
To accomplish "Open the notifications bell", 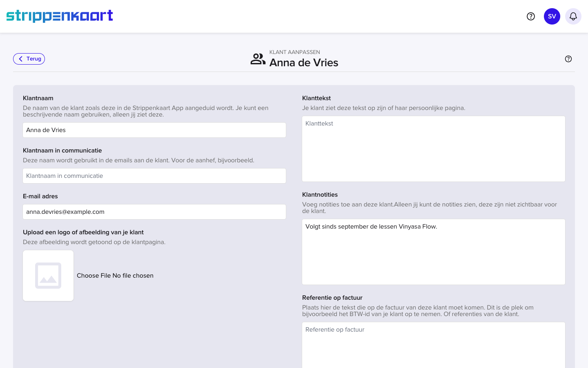I will tap(573, 16).
